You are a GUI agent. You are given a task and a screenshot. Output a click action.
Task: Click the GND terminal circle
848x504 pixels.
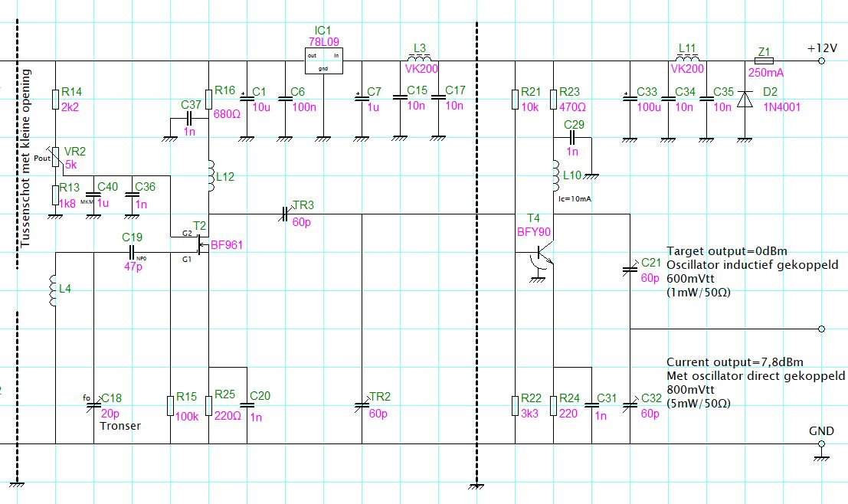(821, 444)
